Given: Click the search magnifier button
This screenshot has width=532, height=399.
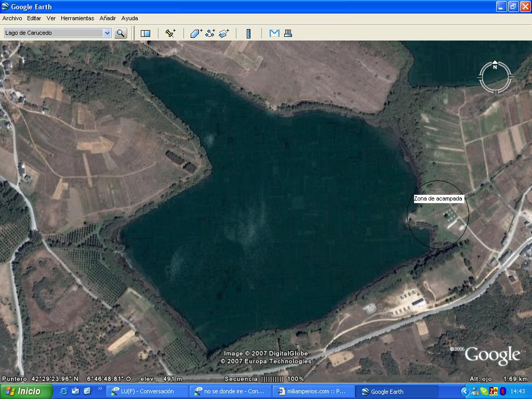Looking at the screenshot, I should pos(121,33).
